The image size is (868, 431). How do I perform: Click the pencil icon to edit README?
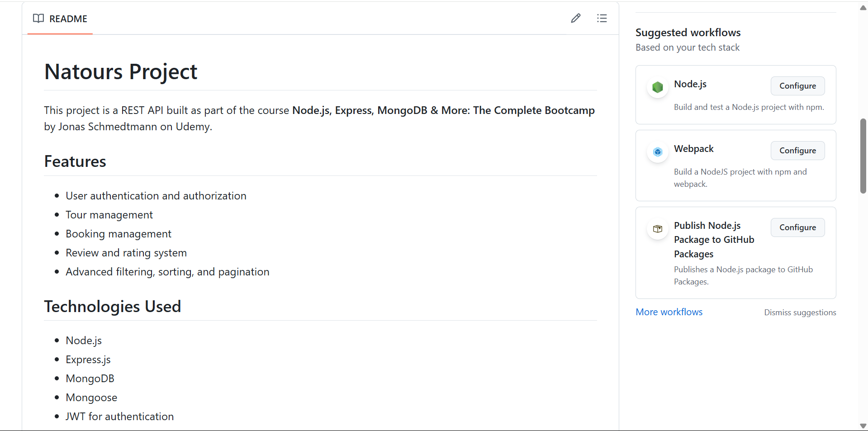575,19
